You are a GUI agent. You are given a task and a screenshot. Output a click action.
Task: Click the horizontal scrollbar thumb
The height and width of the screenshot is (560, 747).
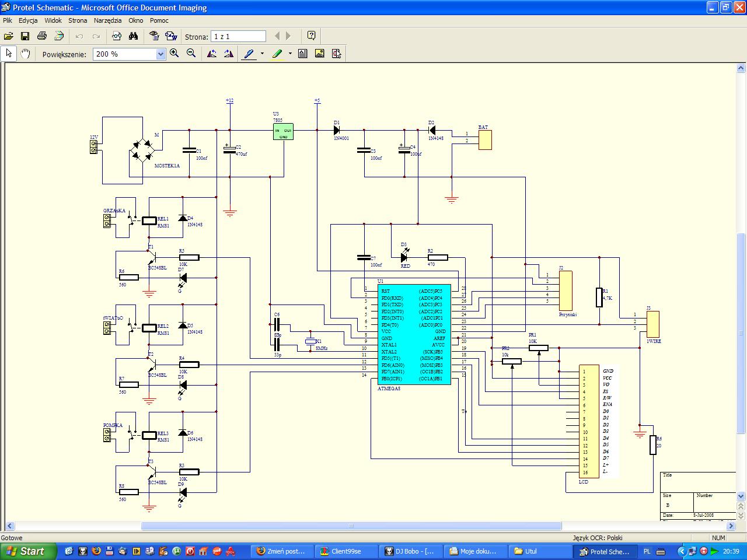pyautogui.click(x=351, y=526)
